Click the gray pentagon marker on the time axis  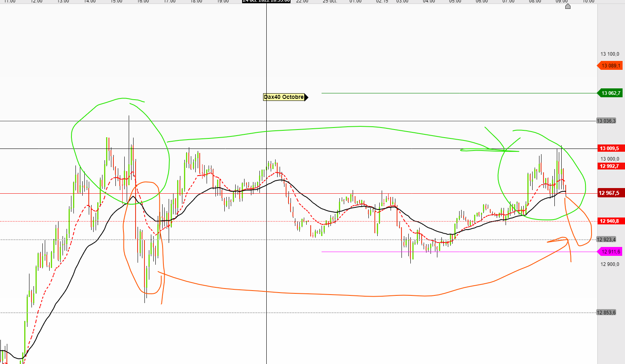point(568,6)
